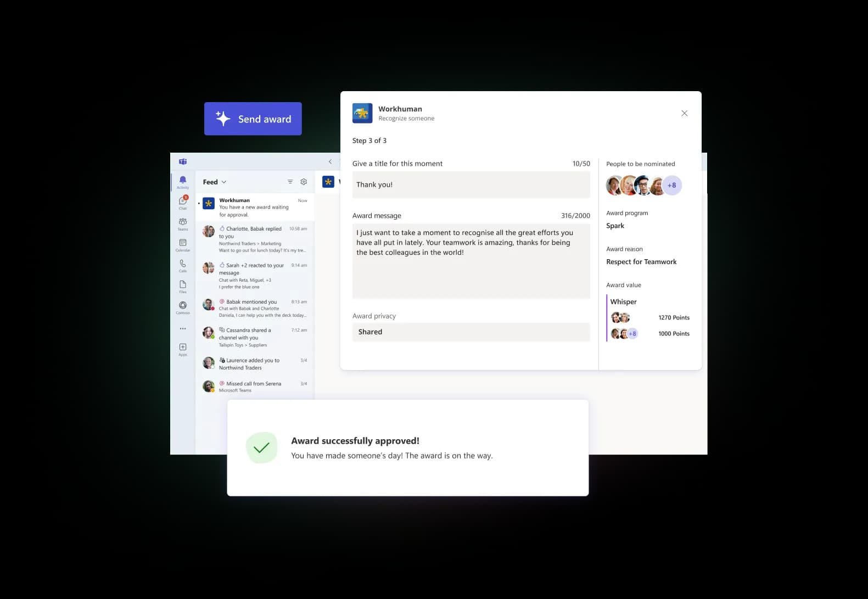Viewport: 868px width, 599px height.
Task: Click the Award message text area
Action: [471, 261]
